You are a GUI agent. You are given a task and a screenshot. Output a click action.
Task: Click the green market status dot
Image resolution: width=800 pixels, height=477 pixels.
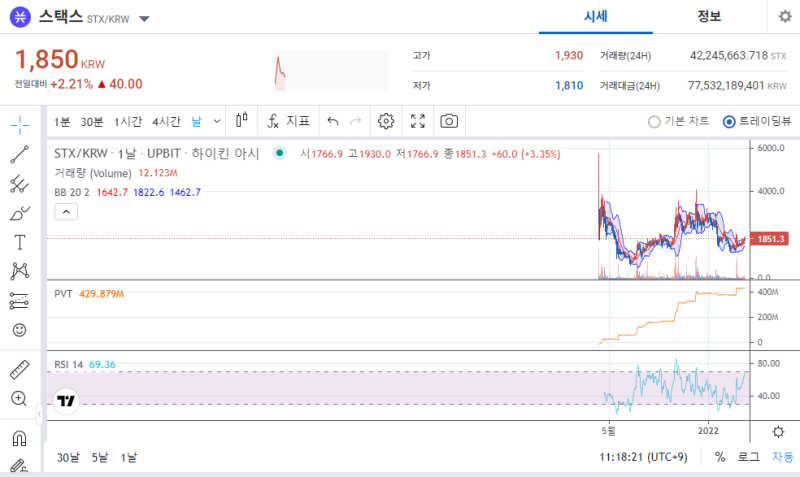[279, 153]
